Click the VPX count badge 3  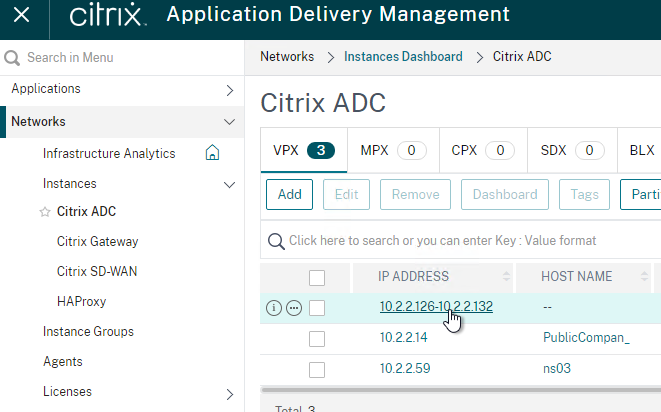(321, 151)
